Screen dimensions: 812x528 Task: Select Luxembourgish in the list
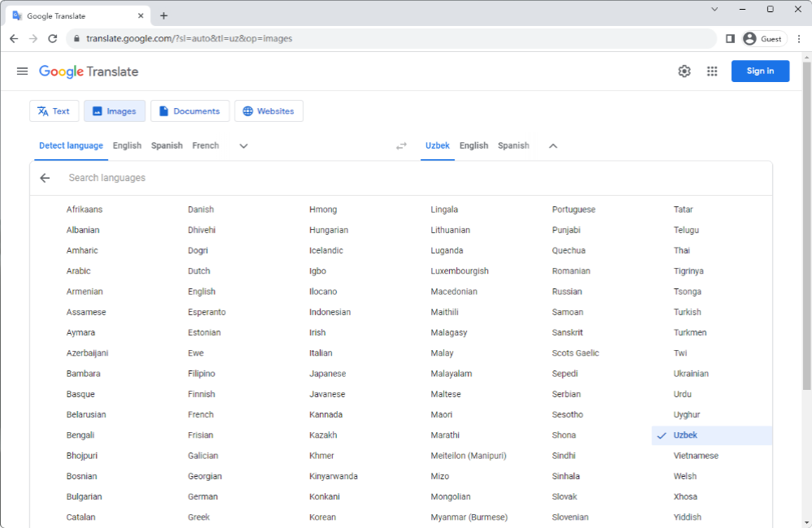coord(460,271)
